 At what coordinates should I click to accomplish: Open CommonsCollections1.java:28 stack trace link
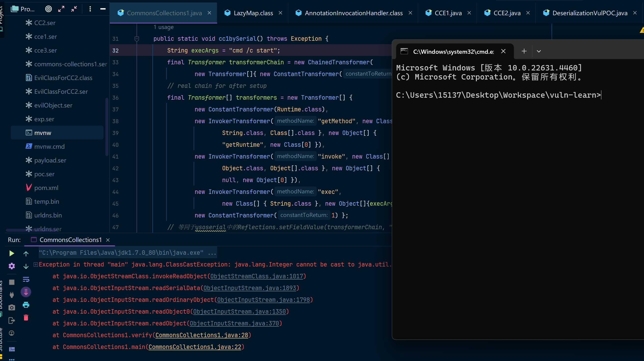tap(202, 335)
